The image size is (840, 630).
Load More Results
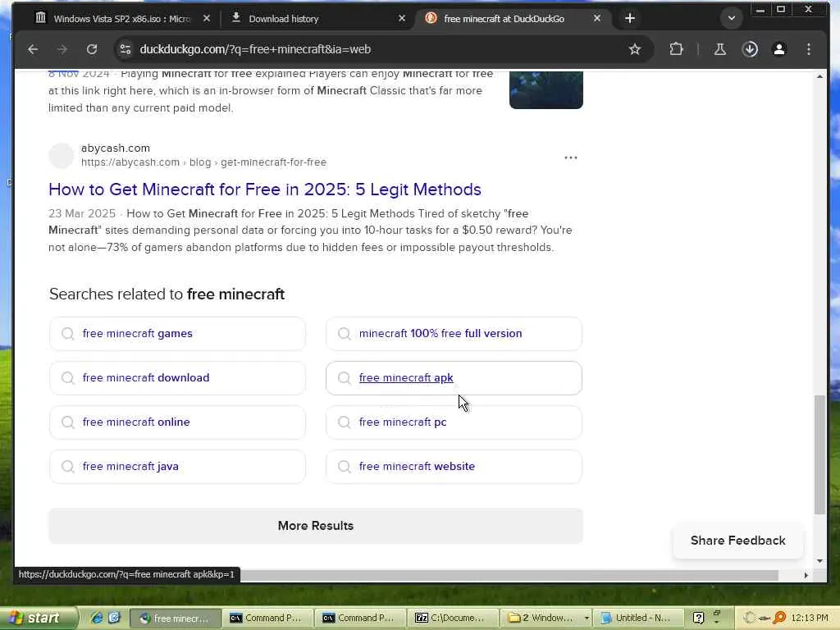pyautogui.click(x=316, y=526)
